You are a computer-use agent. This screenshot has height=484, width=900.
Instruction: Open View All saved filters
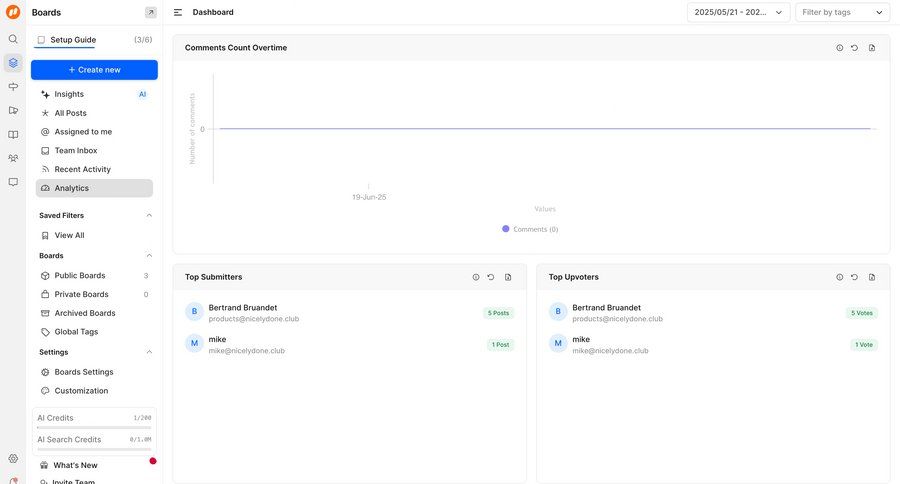pos(94,235)
